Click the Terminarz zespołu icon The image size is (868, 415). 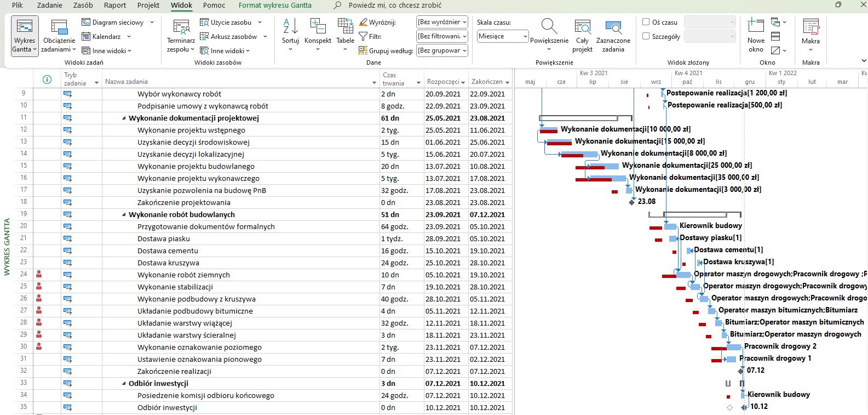tap(181, 29)
